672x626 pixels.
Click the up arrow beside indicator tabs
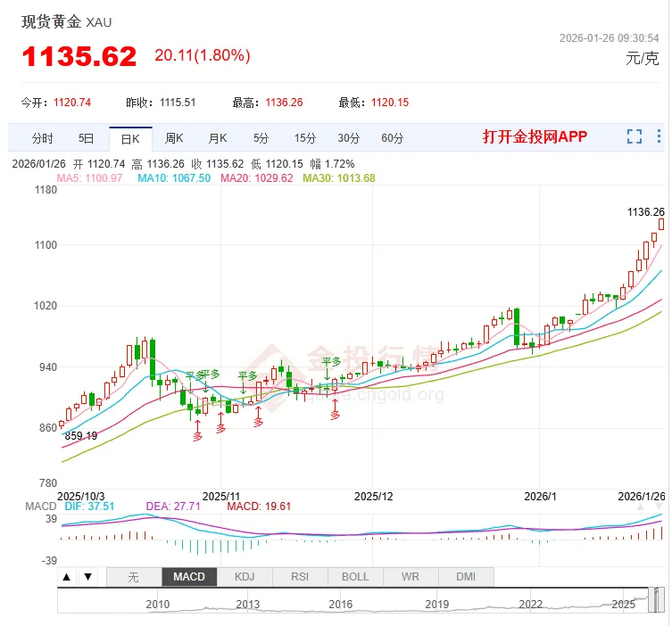point(66,577)
